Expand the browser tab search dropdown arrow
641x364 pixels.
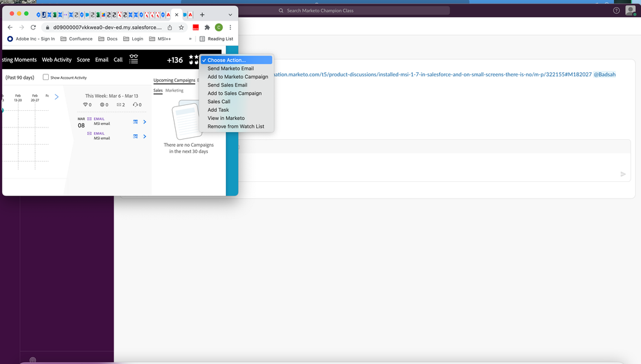tap(230, 14)
